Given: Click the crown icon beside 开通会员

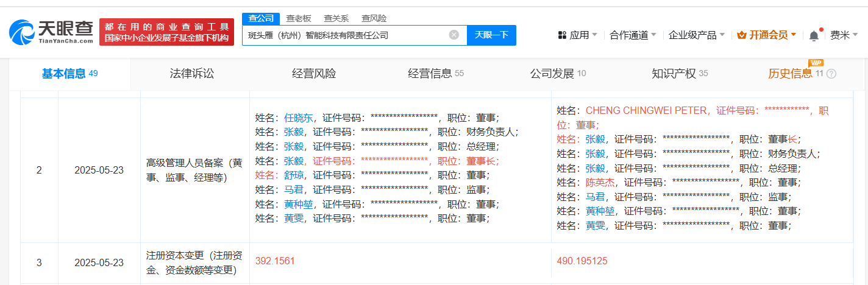Looking at the screenshot, I should click(742, 35).
